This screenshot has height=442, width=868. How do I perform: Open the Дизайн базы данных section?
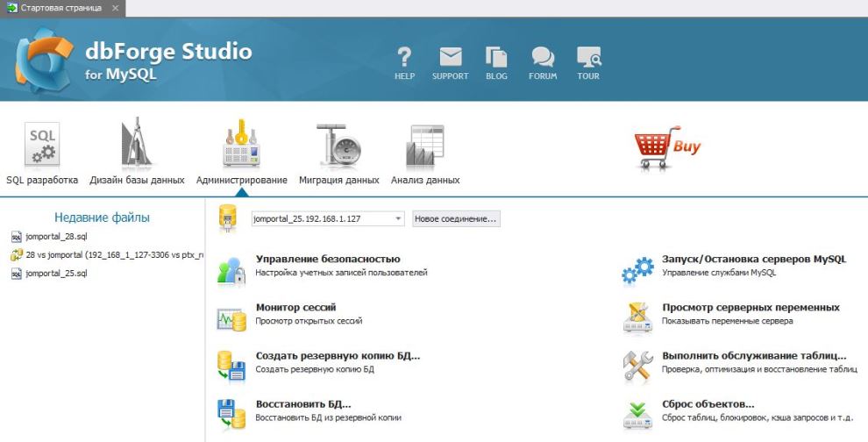137,154
